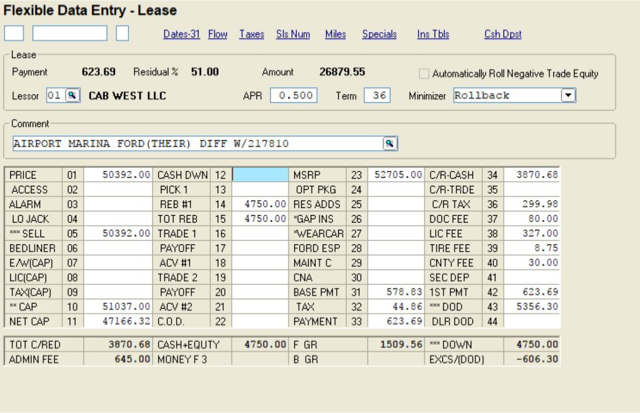Viewport: 640px width, 413px height.
Task: Select the highlighted CASH DWN field 12
Action: tap(260, 175)
